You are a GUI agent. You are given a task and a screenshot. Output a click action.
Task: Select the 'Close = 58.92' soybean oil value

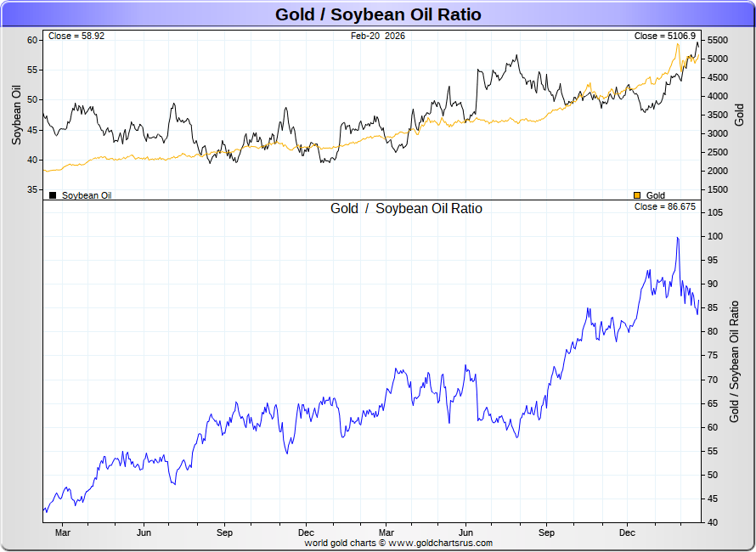point(76,36)
